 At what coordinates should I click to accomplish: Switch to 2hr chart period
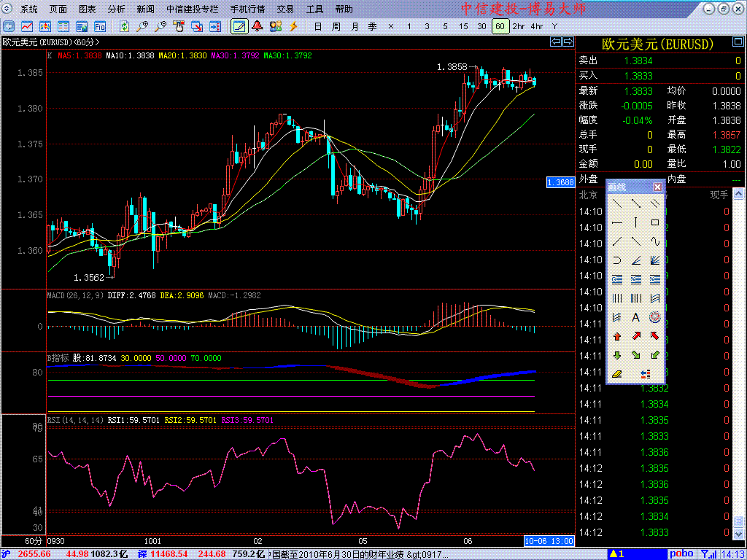click(519, 26)
